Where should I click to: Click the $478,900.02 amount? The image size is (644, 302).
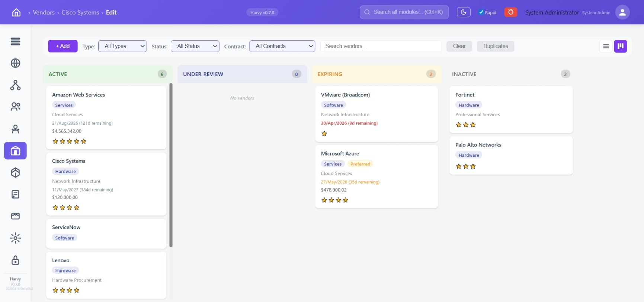334,190
